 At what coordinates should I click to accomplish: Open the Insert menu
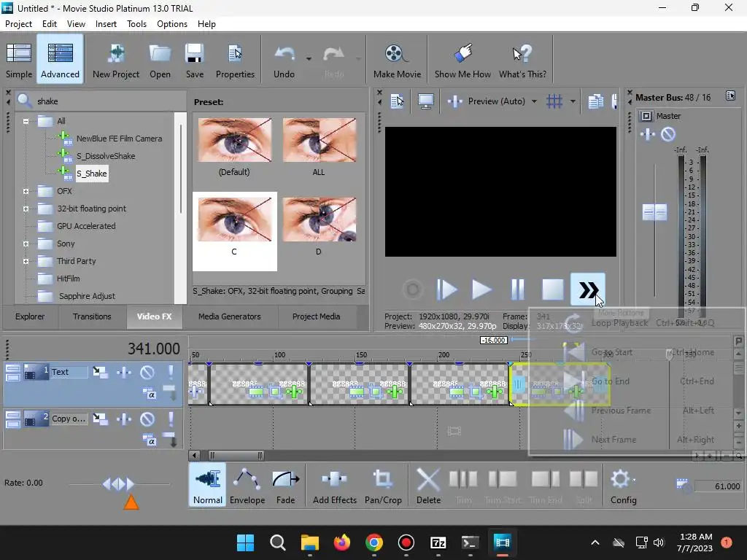pos(106,24)
